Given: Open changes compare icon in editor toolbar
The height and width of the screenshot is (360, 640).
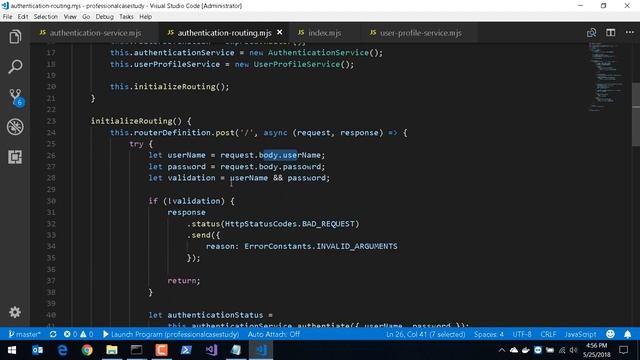Looking at the screenshot, I should [x=591, y=33].
